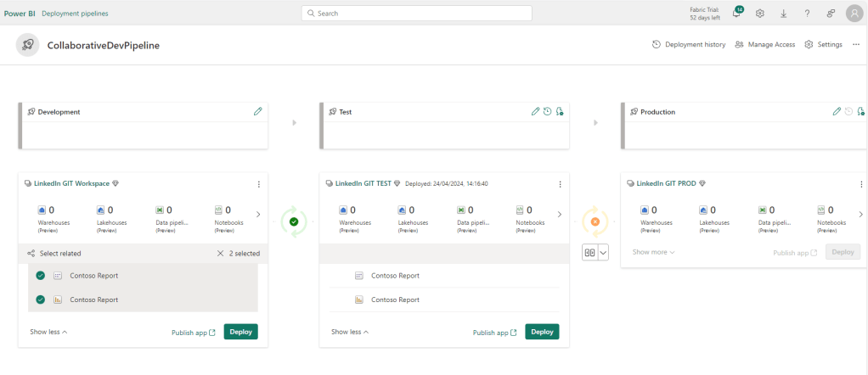
Task: Clear the 2 selected items
Action: 221,253
